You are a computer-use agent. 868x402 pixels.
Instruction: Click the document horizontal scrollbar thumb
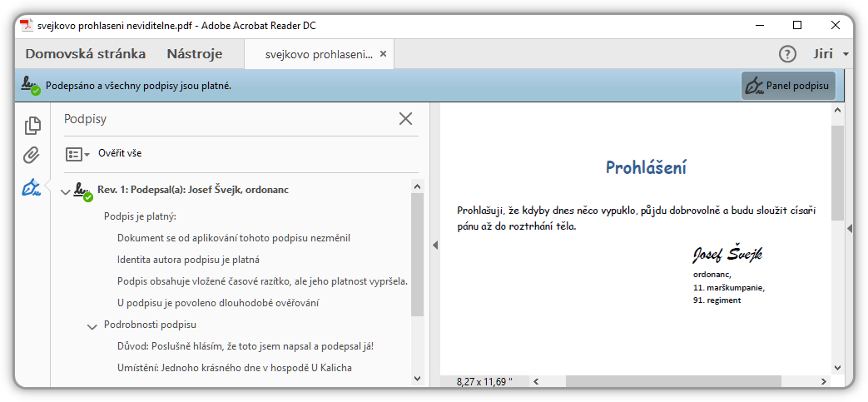[673, 381]
